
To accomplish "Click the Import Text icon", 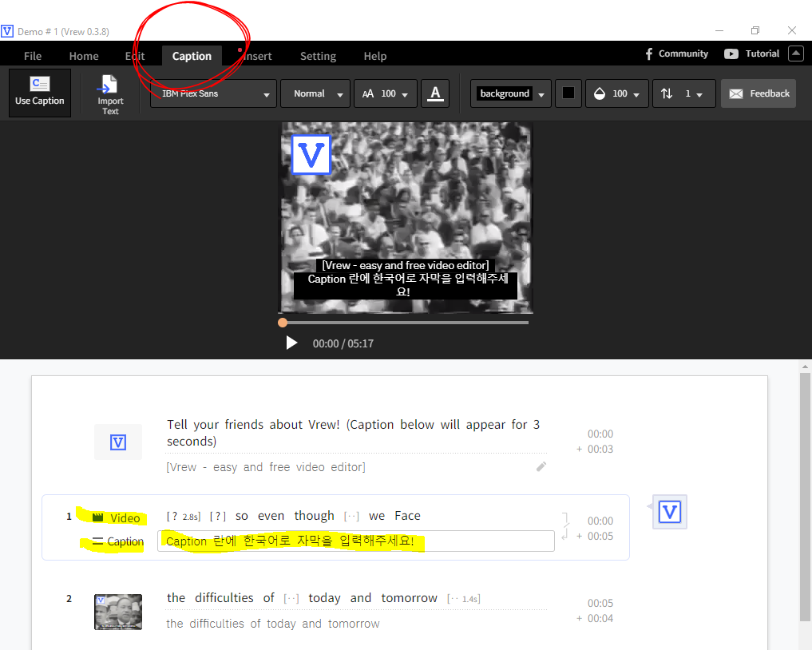I will click(x=110, y=95).
